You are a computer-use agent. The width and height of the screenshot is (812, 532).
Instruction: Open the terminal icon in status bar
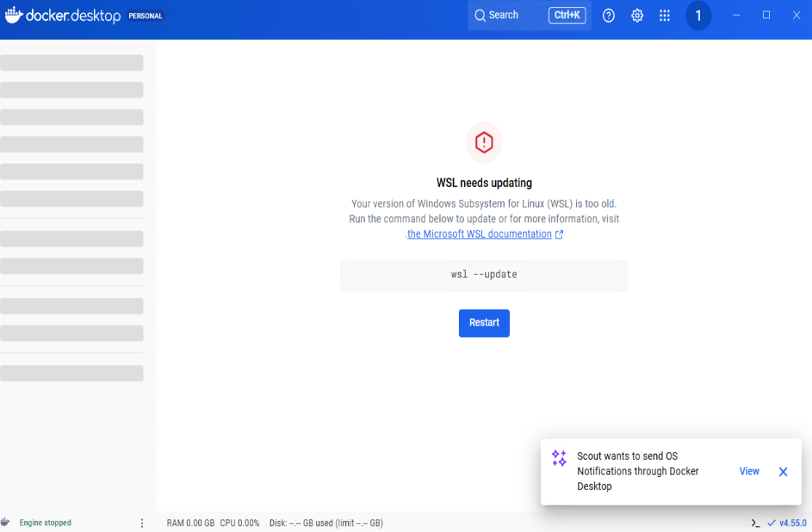point(755,523)
